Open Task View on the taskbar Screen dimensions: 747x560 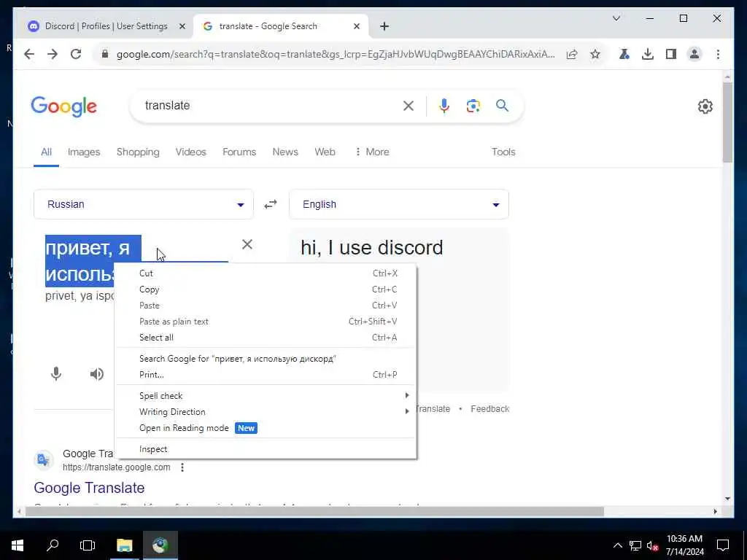pyautogui.click(x=88, y=545)
